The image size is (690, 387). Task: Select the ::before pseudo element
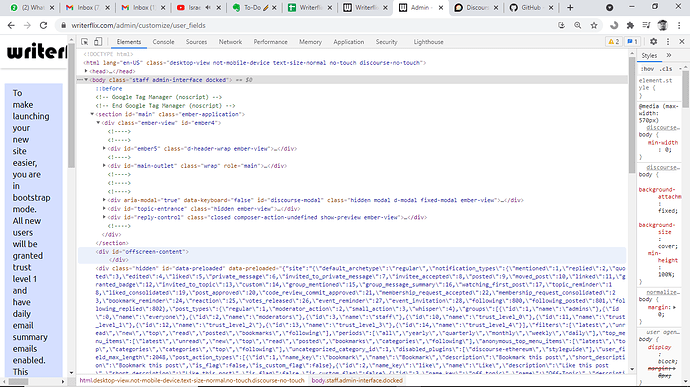point(109,88)
